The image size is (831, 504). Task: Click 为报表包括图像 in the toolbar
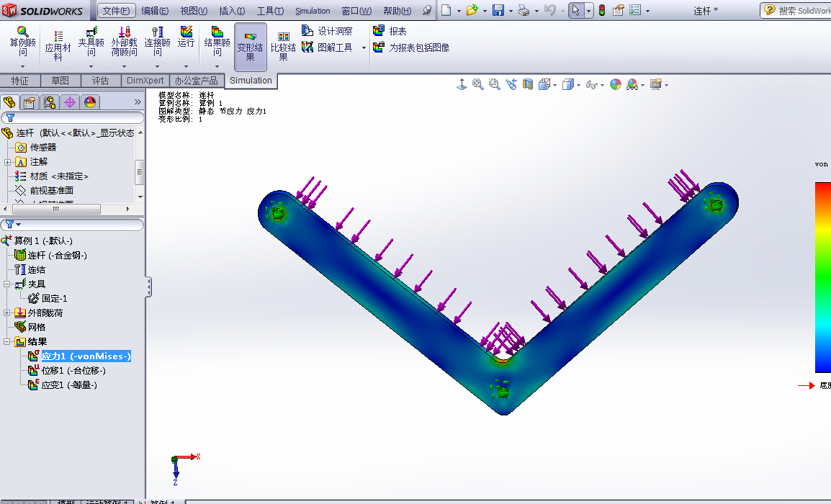tap(403, 48)
